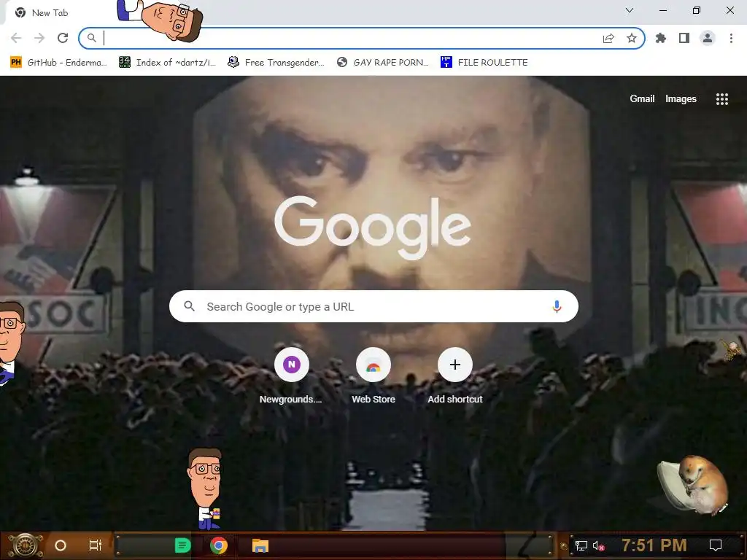Image resolution: width=747 pixels, height=560 pixels.
Task: Open the Gmail link
Action: pos(642,98)
